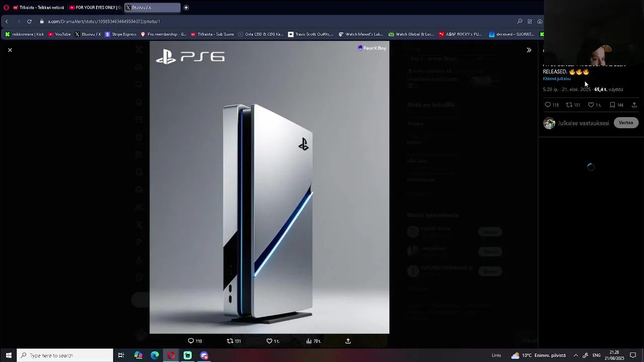644x362 pixels.
Task: Close the photo viewer with the X
Action: pos(10,50)
